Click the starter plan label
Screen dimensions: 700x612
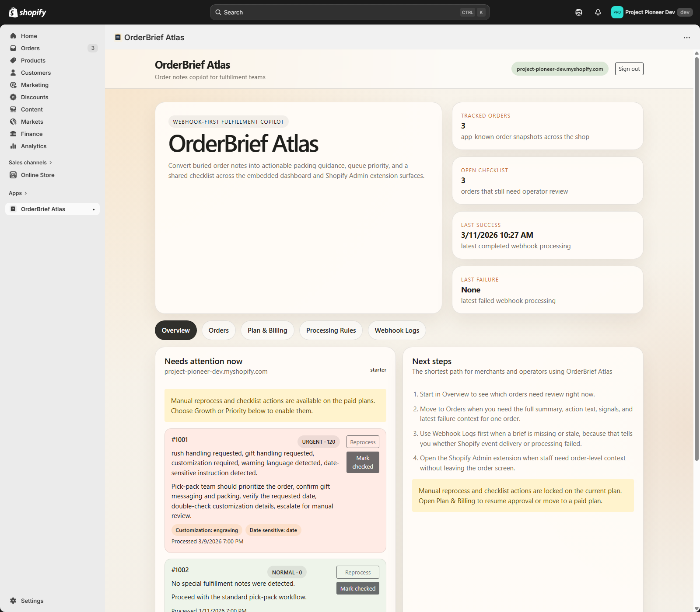[378, 370]
